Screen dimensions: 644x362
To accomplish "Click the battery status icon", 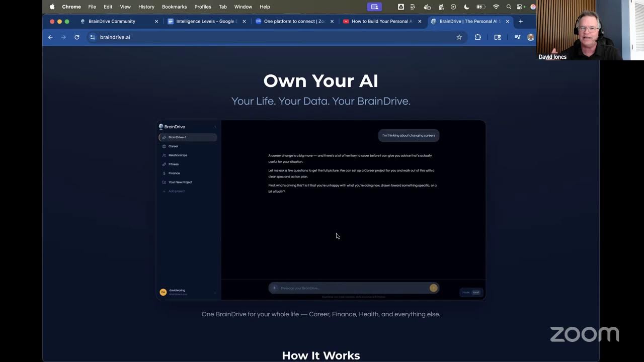I will [481, 7].
